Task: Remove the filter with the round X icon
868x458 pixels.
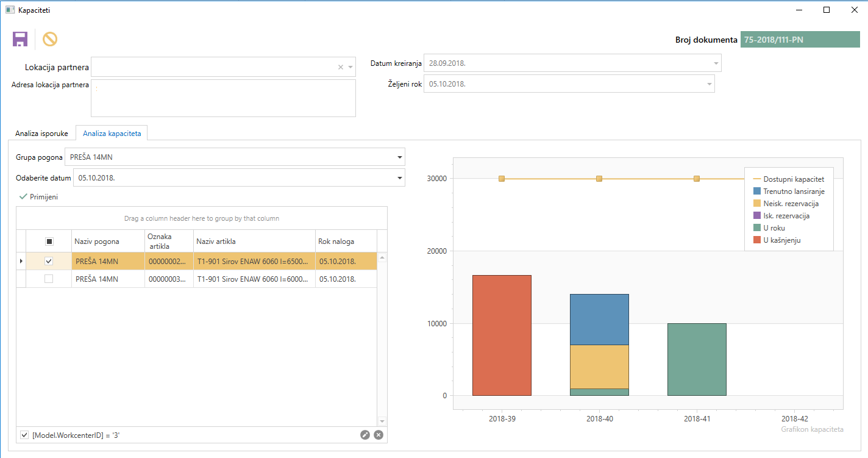Action: [x=379, y=435]
